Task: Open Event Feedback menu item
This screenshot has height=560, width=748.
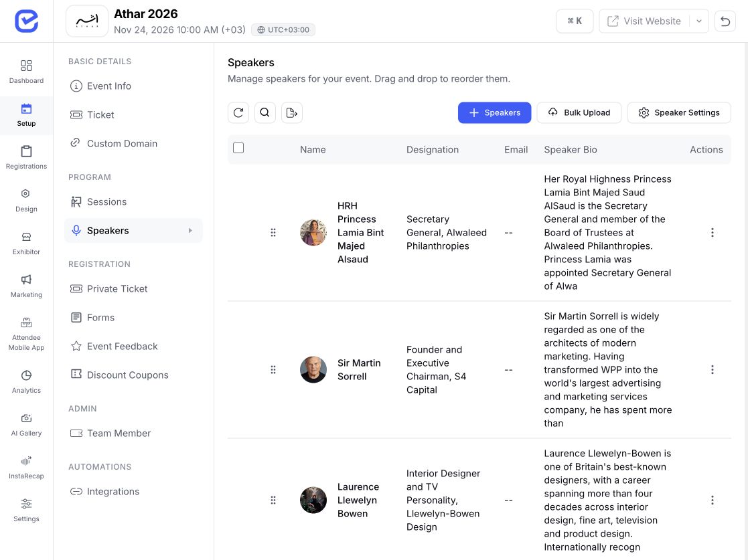Action: (x=133, y=347)
